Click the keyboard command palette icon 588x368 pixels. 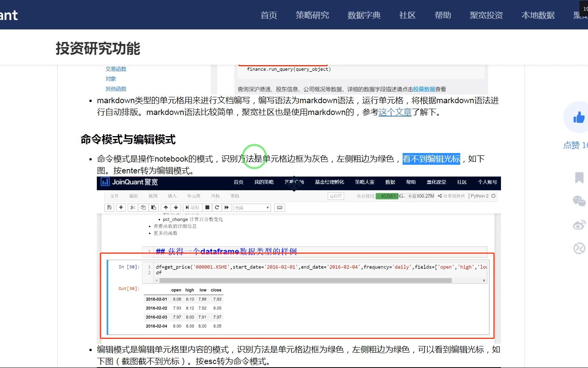point(279,208)
